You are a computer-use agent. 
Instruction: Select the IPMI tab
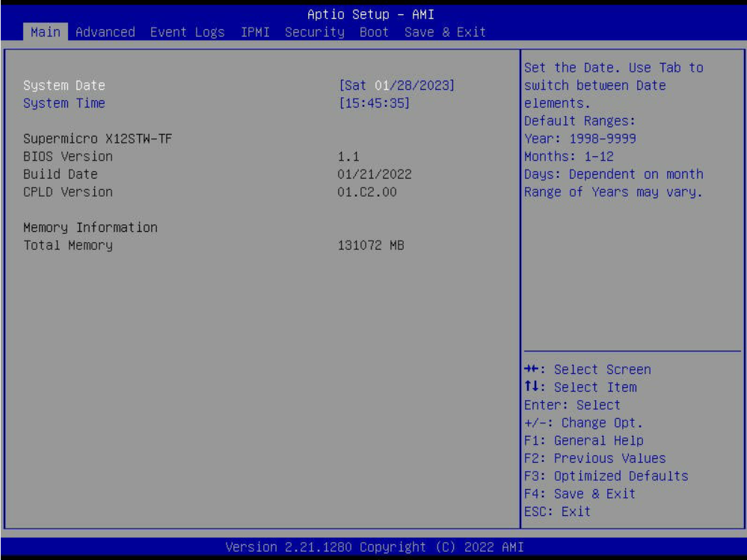255,32
